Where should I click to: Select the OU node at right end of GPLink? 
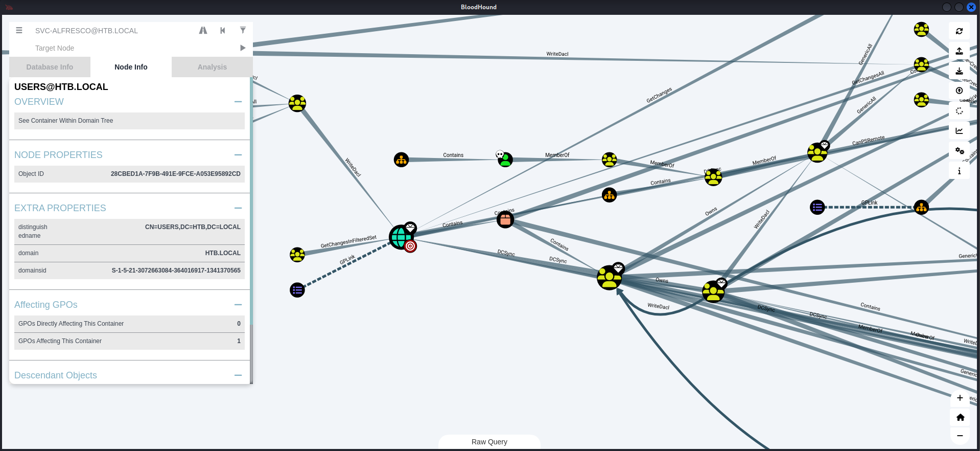click(x=921, y=207)
